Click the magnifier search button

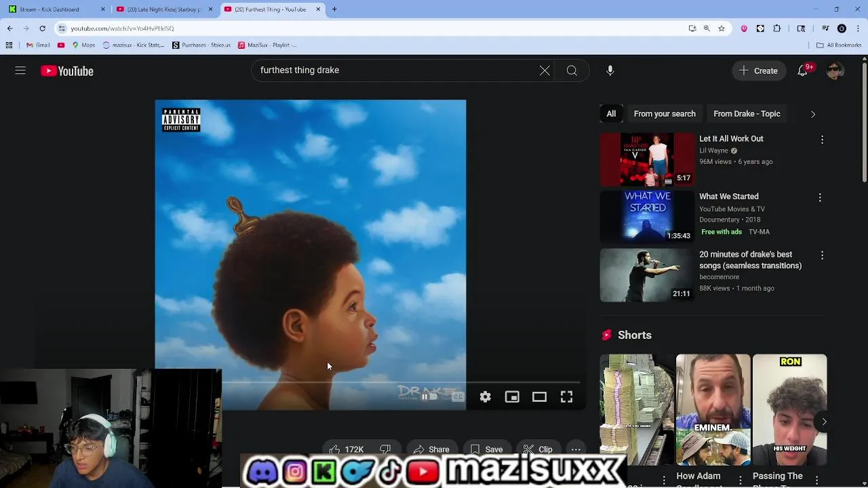point(572,70)
